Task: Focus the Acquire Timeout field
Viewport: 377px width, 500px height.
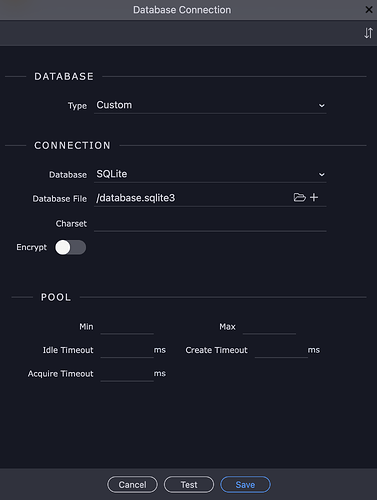Action: tap(127, 374)
